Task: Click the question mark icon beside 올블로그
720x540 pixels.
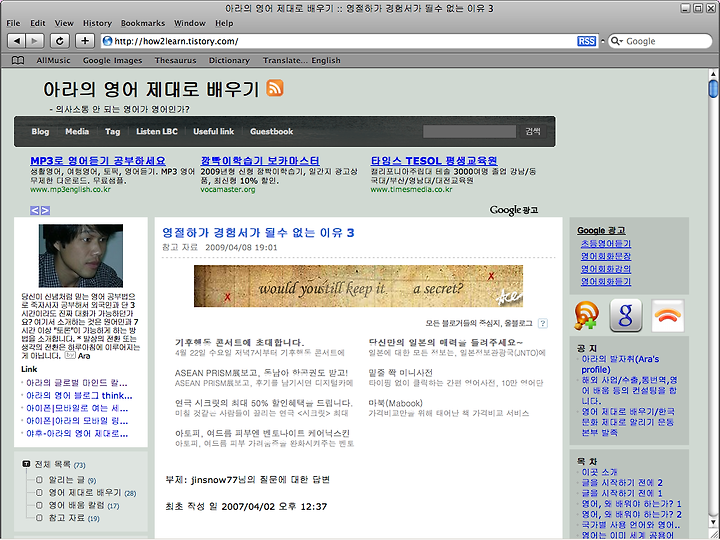Action: pos(542,323)
